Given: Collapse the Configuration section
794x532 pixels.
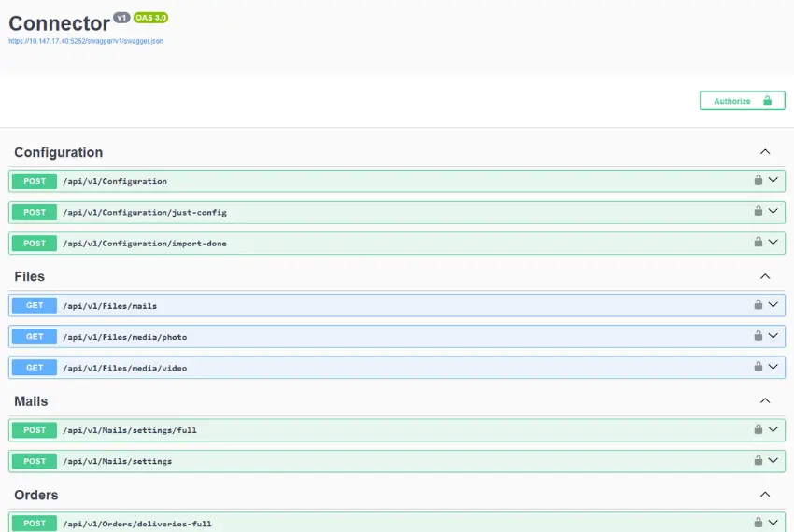Looking at the screenshot, I should pos(765,152).
